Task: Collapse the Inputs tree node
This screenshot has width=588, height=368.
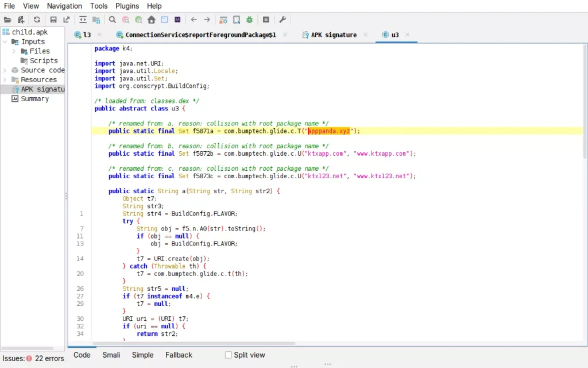Action: click(5, 41)
